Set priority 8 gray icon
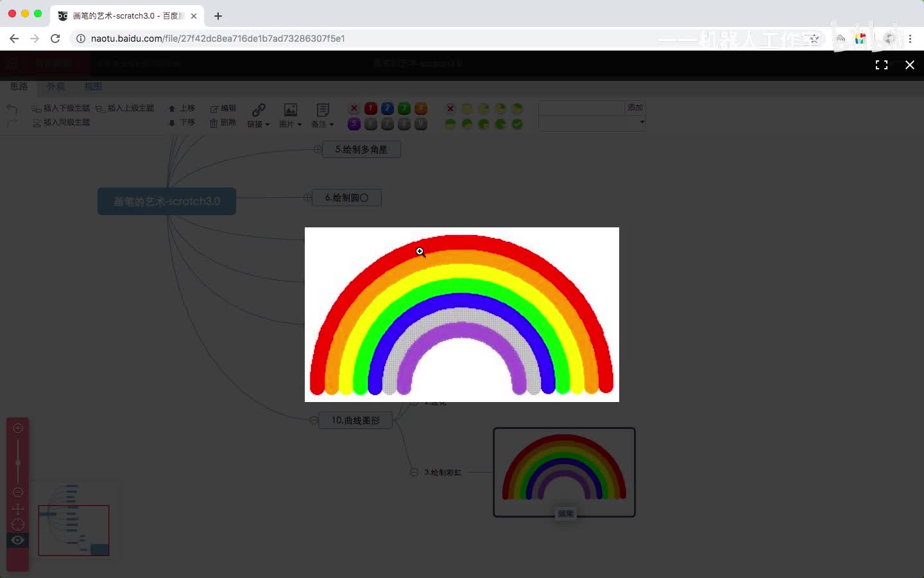The image size is (924, 578). 404,124
